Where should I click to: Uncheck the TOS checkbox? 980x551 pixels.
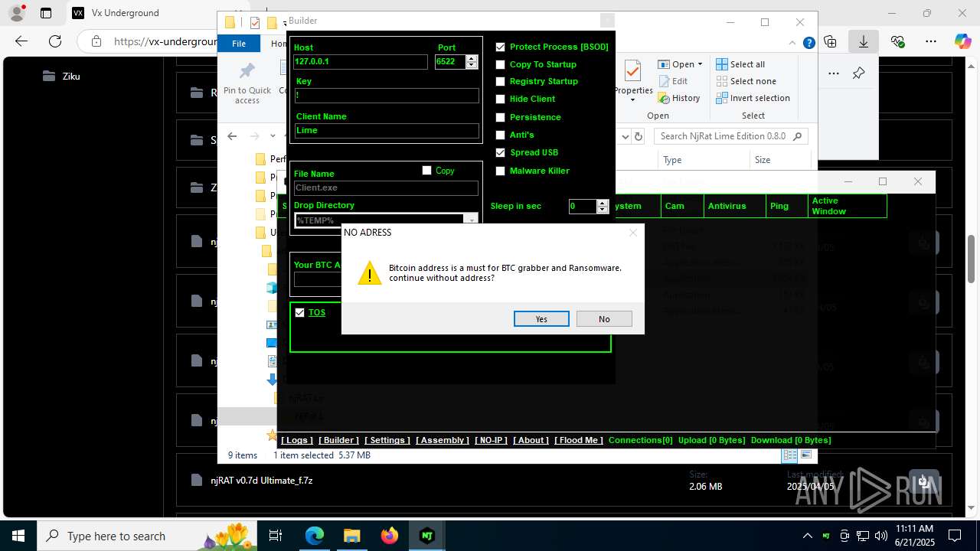(x=300, y=312)
